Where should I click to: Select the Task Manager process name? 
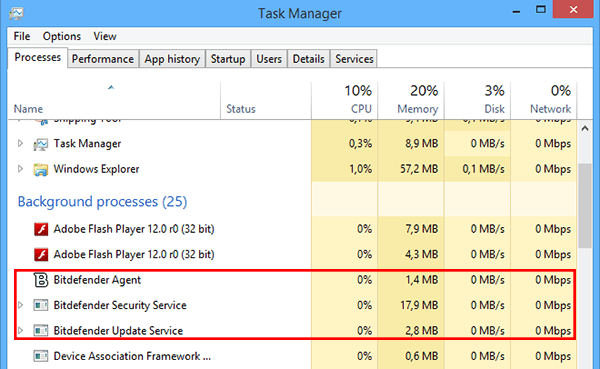[x=87, y=144]
